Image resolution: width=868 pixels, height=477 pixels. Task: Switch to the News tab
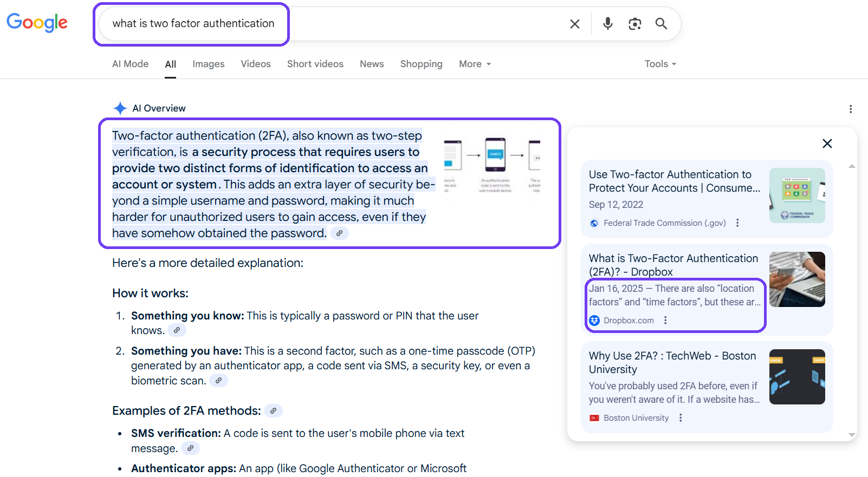(372, 64)
